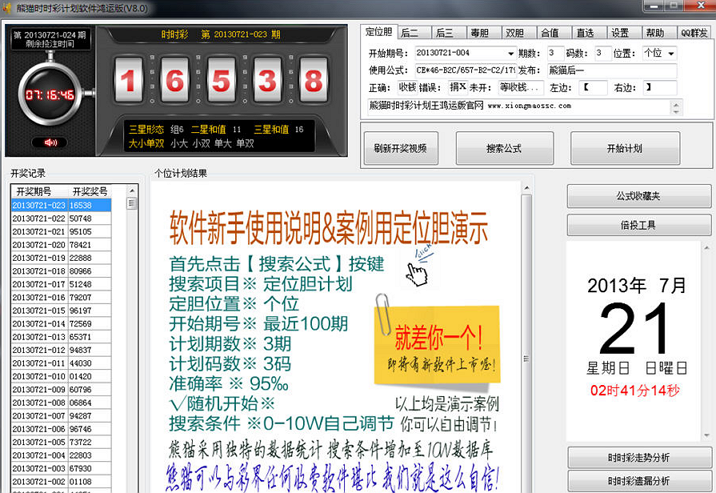
Task: Click the calendar panel scroll-down arrow
Action: tap(707, 436)
